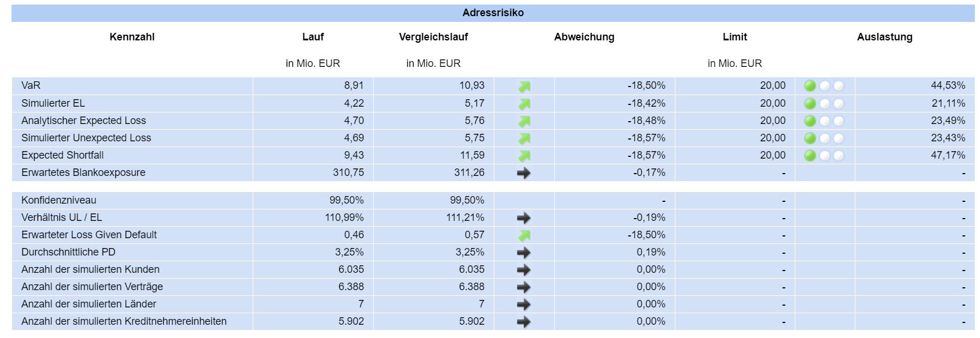
Task: Click the green arrow for Simulierter EL
Action: click(524, 104)
